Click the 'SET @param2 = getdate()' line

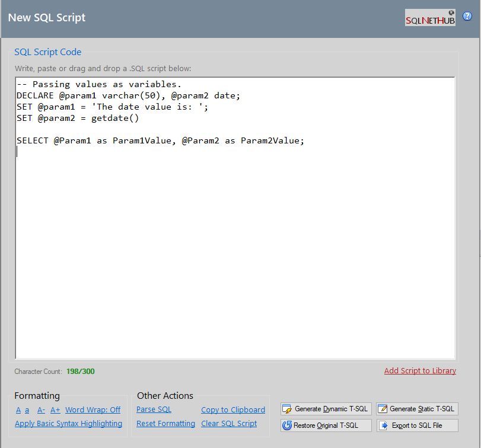point(78,119)
